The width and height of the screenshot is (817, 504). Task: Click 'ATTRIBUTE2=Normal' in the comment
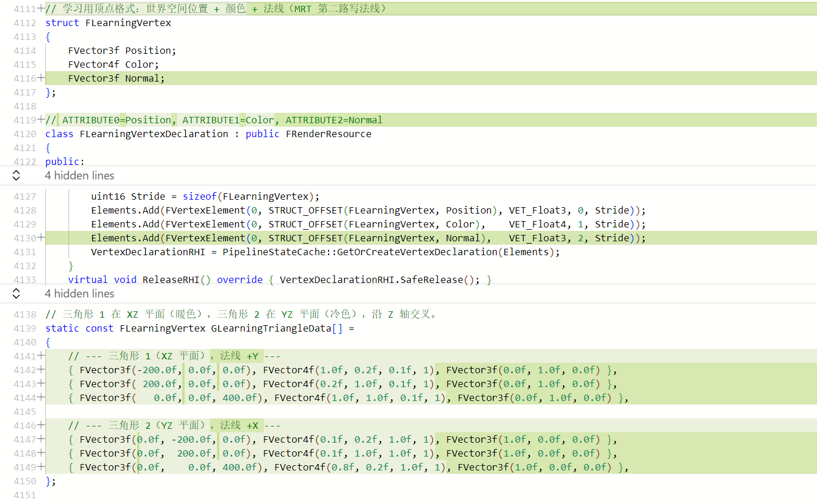click(x=334, y=120)
